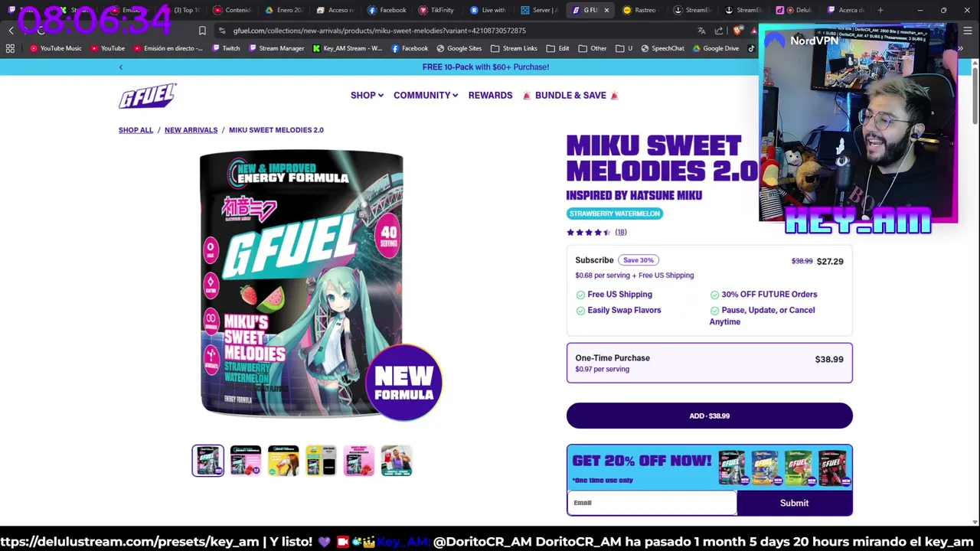980x551 pixels.
Task: Expand the COMMUNITY dropdown menu
Action: pyautogui.click(x=426, y=96)
